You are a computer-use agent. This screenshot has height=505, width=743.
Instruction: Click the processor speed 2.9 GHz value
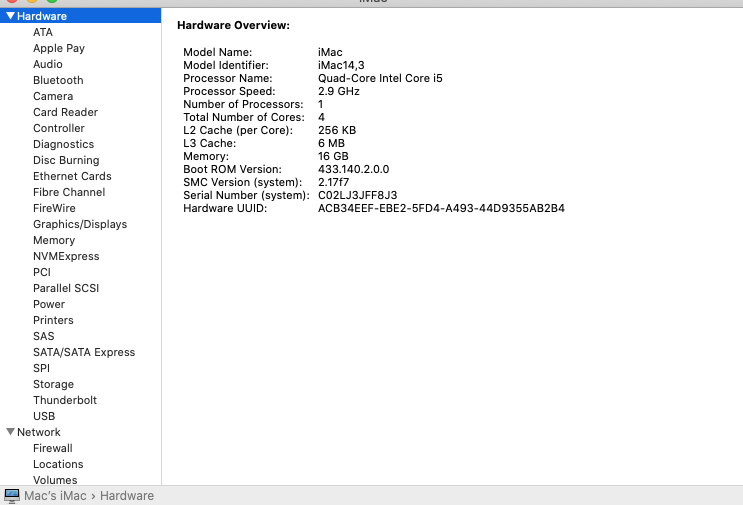pyautogui.click(x=339, y=91)
